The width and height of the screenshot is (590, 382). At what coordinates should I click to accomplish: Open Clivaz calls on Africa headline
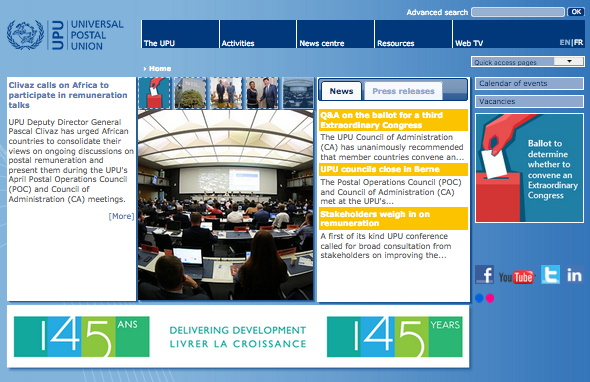tap(68, 95)
